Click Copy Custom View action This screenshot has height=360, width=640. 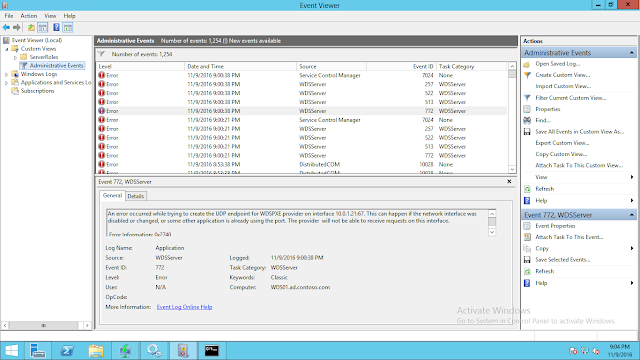pos(561,154)
